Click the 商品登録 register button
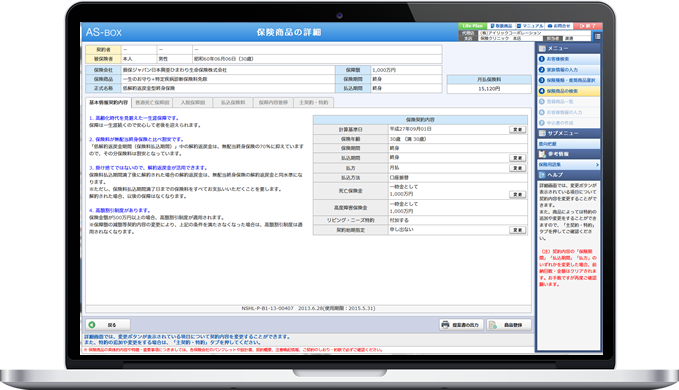The width and height of the screenshot is (679, 390). [509, 325]
